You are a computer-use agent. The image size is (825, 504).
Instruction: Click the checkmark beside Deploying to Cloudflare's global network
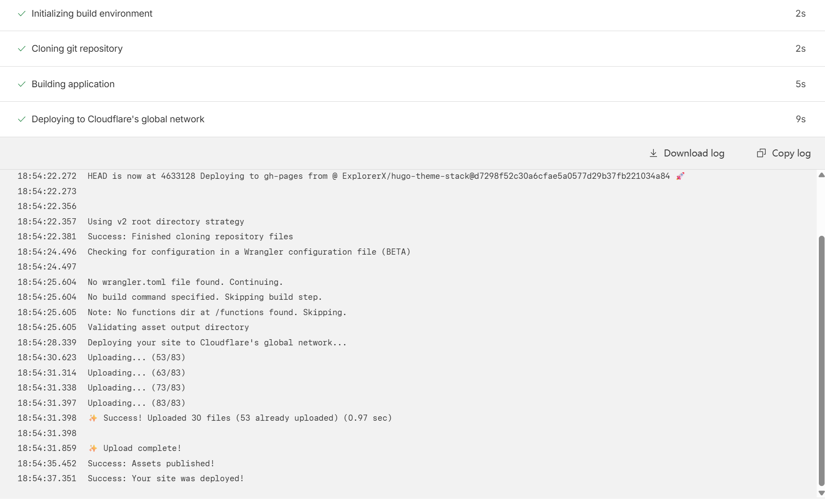(x=21, y=119)
